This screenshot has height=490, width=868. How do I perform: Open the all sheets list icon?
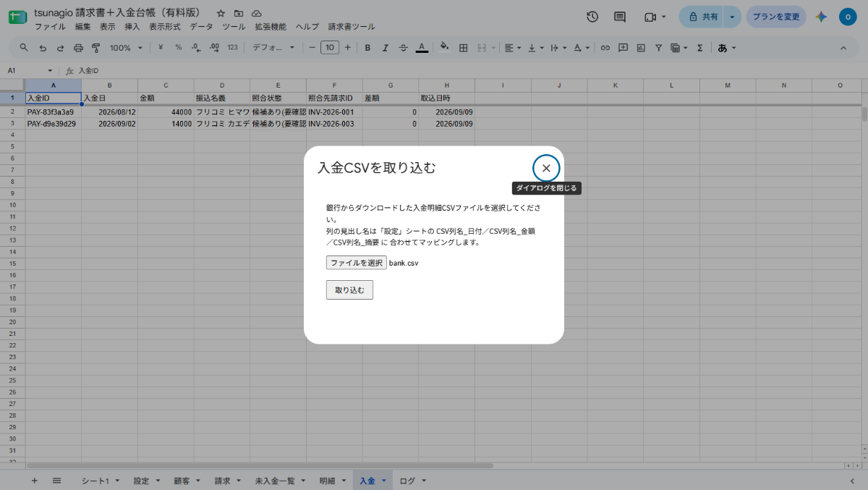56,481
